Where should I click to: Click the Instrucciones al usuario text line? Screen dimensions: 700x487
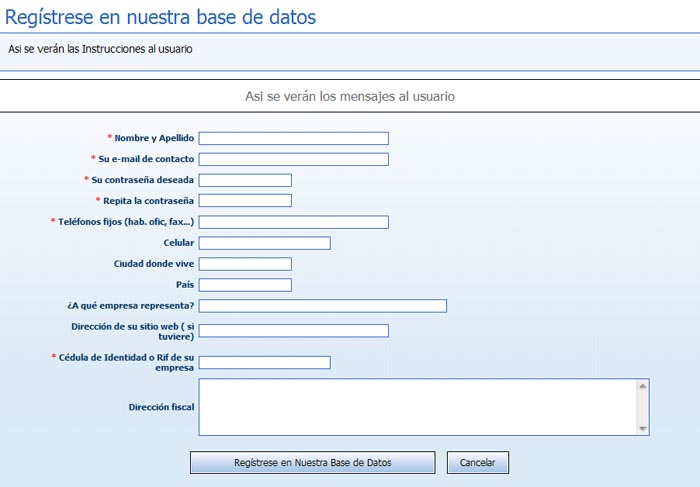point(100,49)
